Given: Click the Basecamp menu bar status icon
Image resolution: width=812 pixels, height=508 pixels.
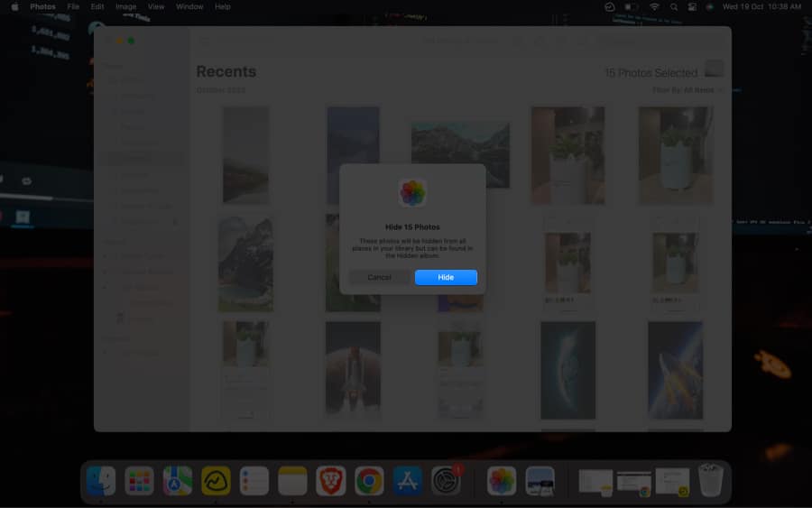Looking at the screenshot, I should click(x=610, y=6).
